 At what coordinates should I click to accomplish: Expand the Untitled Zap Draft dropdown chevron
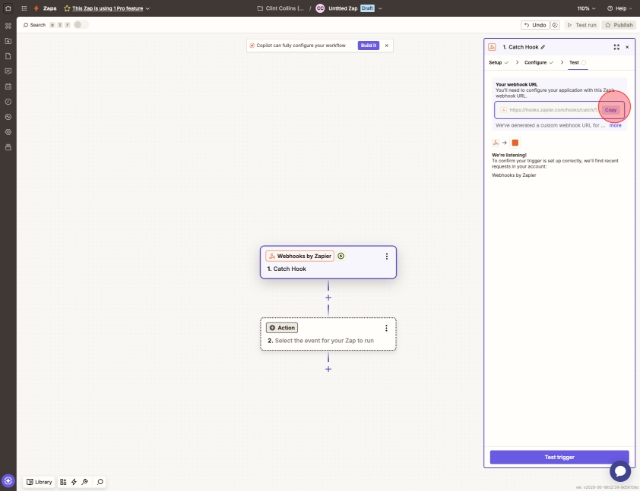pos(380,8)
